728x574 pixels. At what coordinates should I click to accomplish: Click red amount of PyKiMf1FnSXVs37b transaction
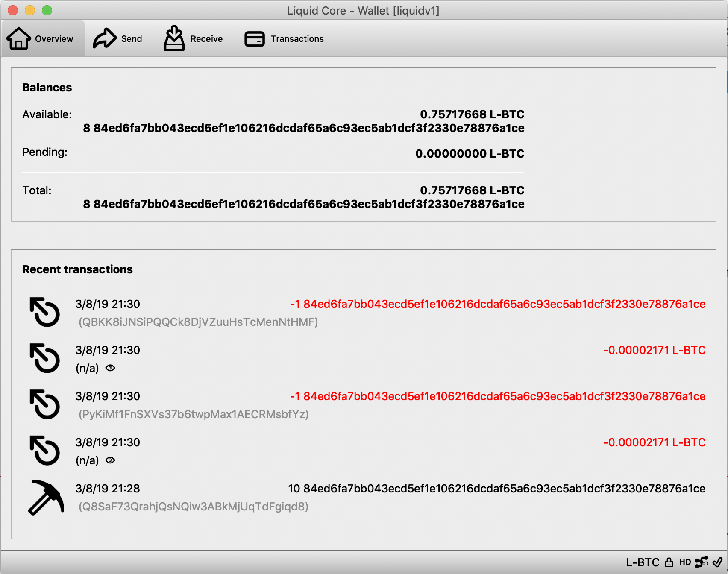[x=498, y=396]
